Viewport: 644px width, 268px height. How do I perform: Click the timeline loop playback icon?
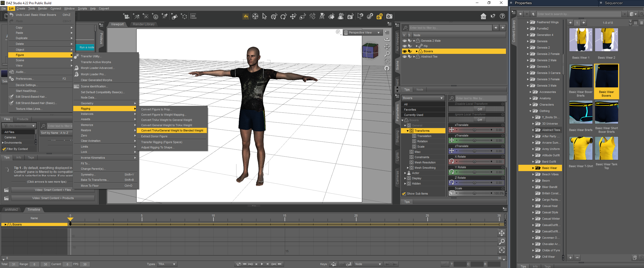pos(239,264)
